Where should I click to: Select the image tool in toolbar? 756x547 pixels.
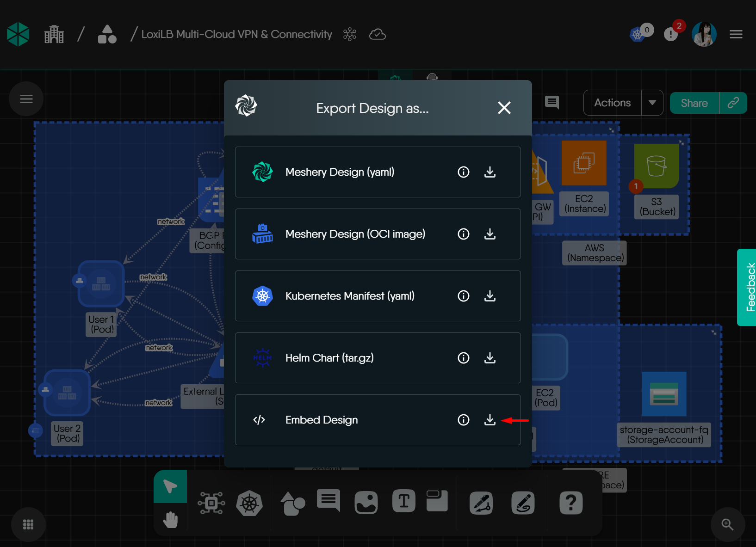click(366, 503)
